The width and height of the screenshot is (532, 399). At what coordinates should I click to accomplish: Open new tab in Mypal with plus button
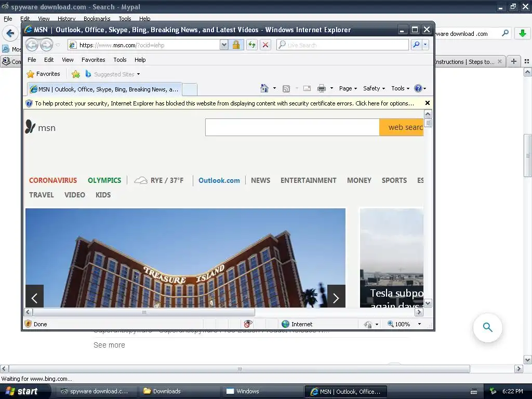[x=514, y=61]
